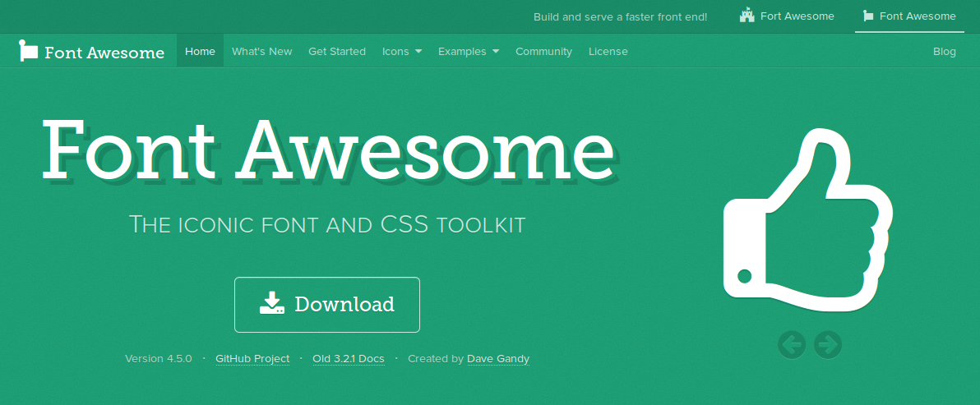Click the 'Version 4.5.0' text
Image resolution: width=980 pixels, height=405 pixels.
pyautogui.click(x=158, y=359)
